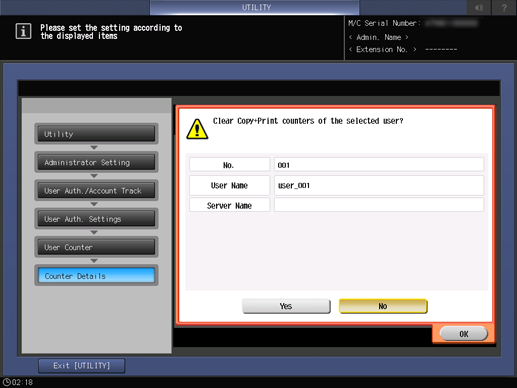Cancel clearing counters with No

pos(383,306)
